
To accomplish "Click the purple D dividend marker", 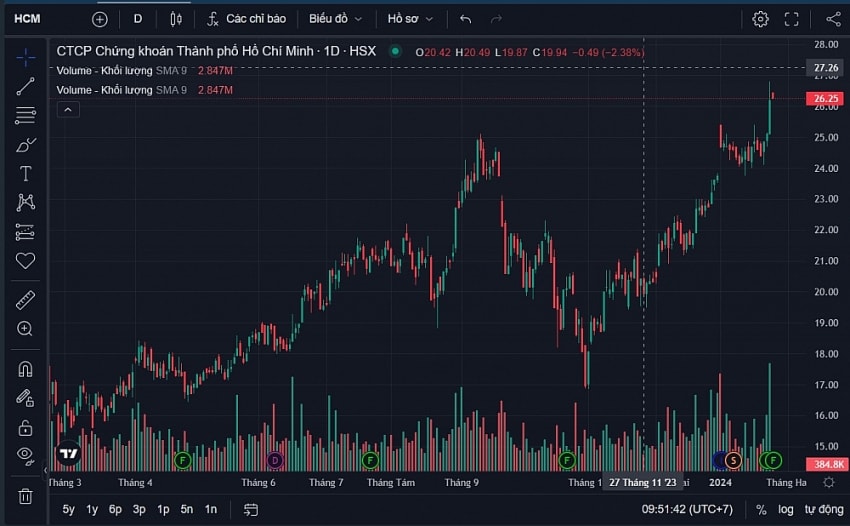I will pos(275,460).
